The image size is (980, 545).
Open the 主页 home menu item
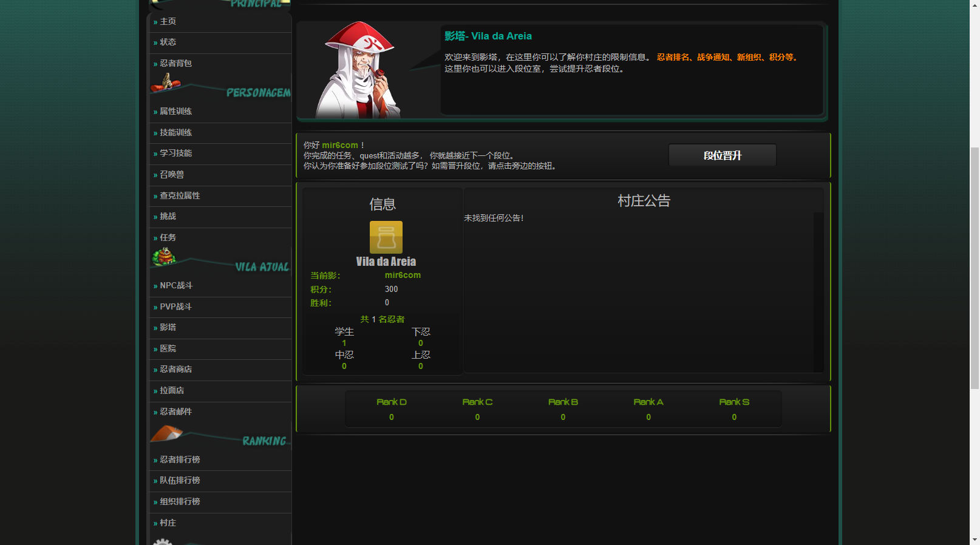[x=168, y=21]
